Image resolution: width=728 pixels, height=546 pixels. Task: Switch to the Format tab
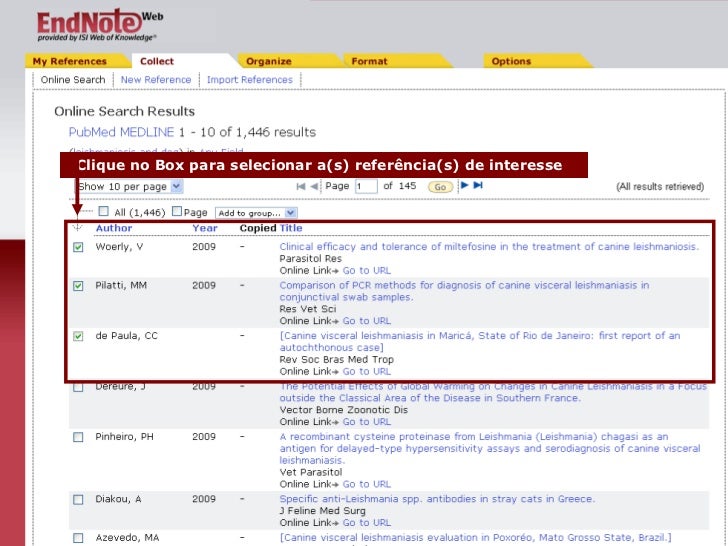click(x=369, y=61)
